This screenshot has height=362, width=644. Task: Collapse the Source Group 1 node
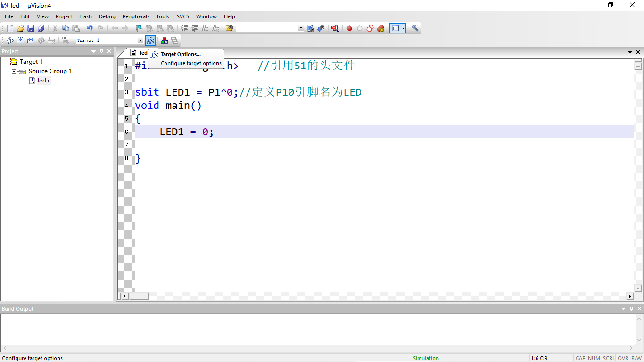click(x=14, y=71)
